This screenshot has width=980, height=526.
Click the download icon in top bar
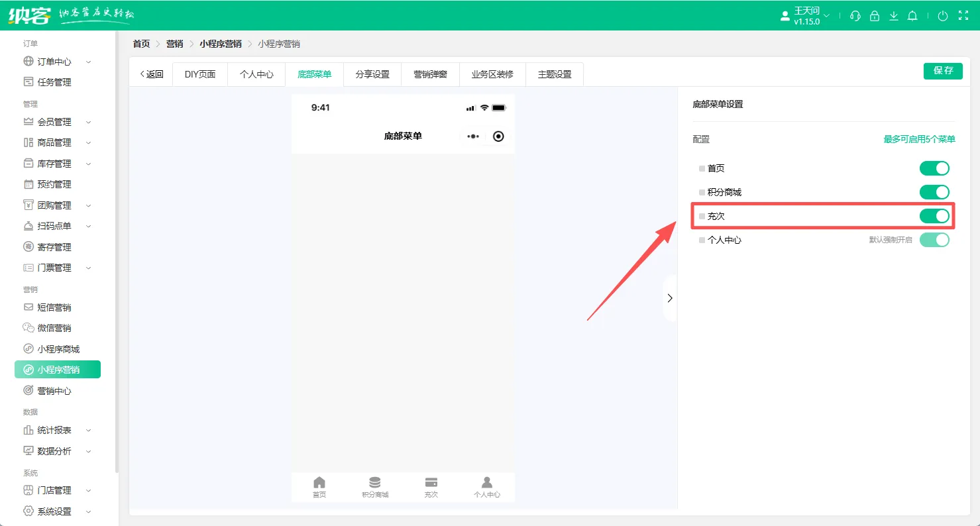[894, 16]
